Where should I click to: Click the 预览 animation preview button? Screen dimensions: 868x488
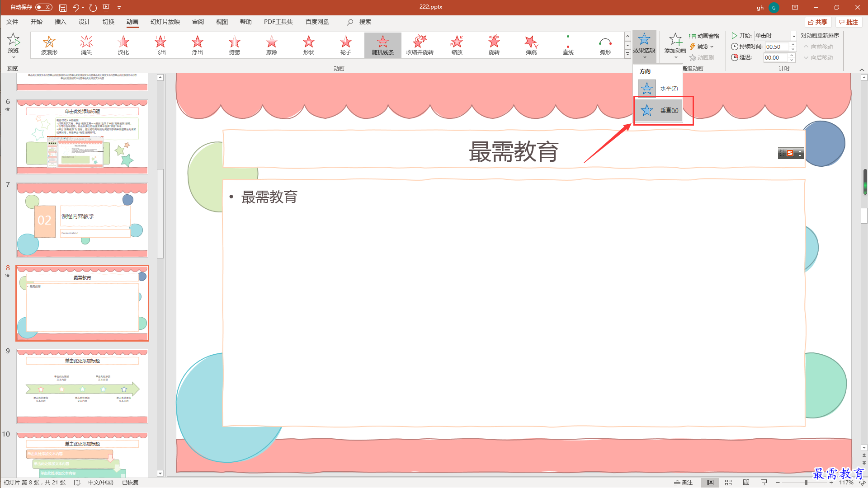click(x=13, y=46)
